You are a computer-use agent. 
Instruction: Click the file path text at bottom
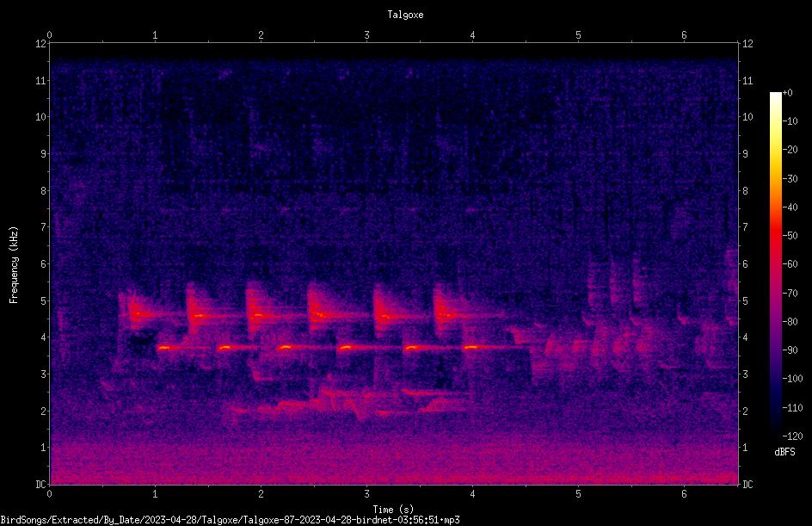[230, 520]
